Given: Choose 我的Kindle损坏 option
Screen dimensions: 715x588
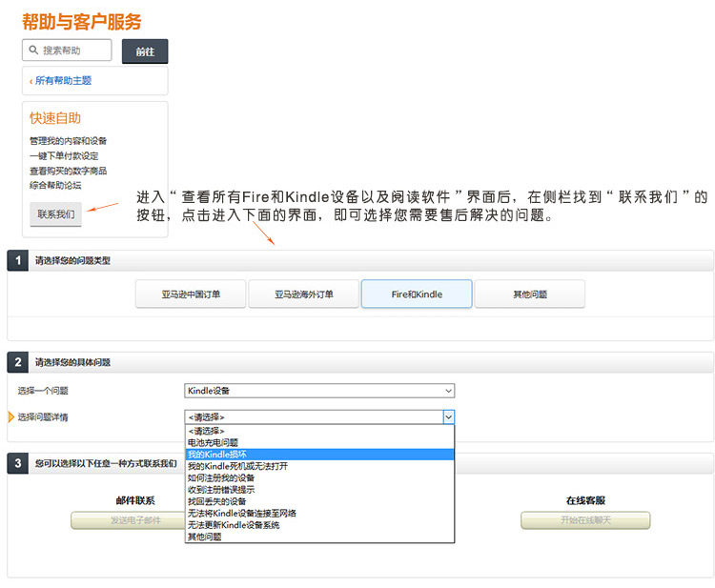Looking at the screenshot, I should coord(319,455).
